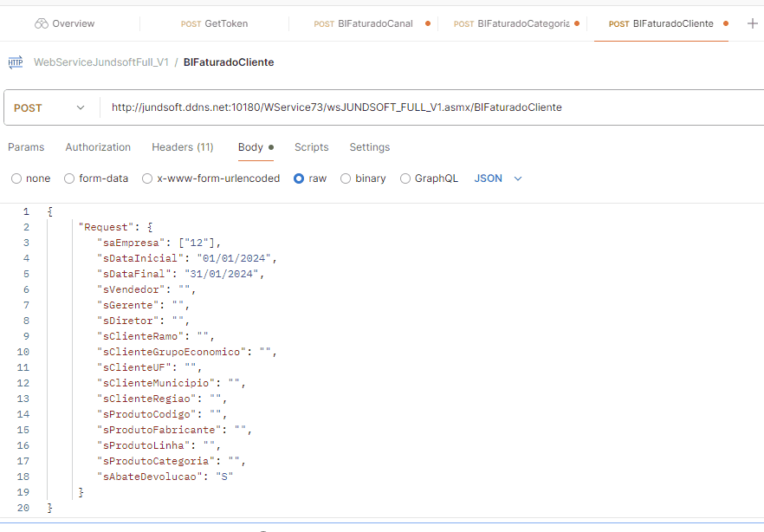The height and width of the screenshot is (532, 764).
Task: Open the Scripts tab
Action: click(311, 147)
